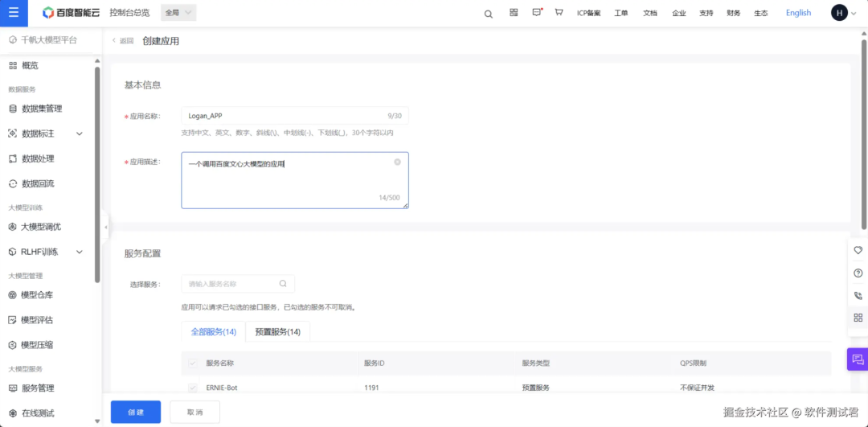Click the search icon in 选择服务 field

click(x=283, y=284)
